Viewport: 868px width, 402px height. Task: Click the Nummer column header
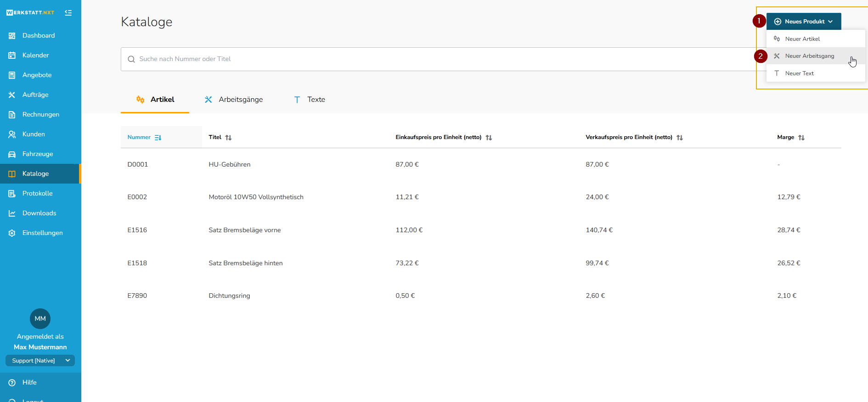pyautogui.click(x=161, y=137)
